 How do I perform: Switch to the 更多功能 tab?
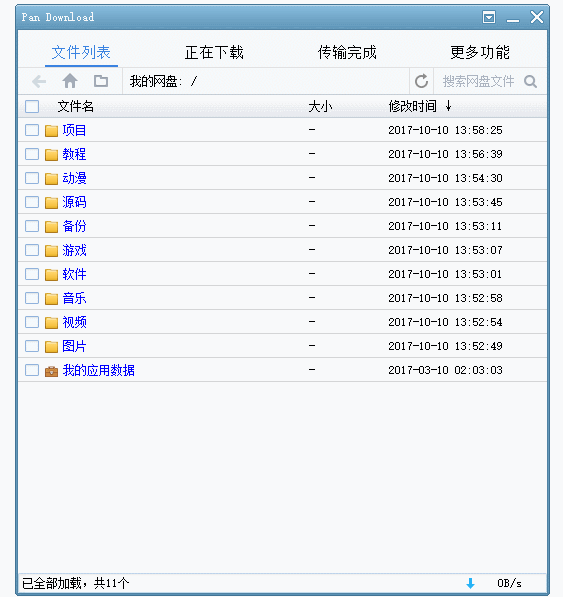(x=480, y=52)
